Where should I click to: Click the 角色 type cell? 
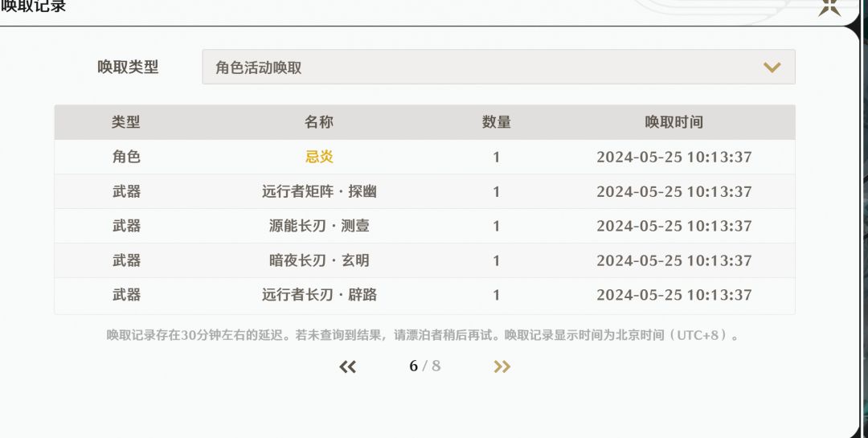[x=126, y=157]
